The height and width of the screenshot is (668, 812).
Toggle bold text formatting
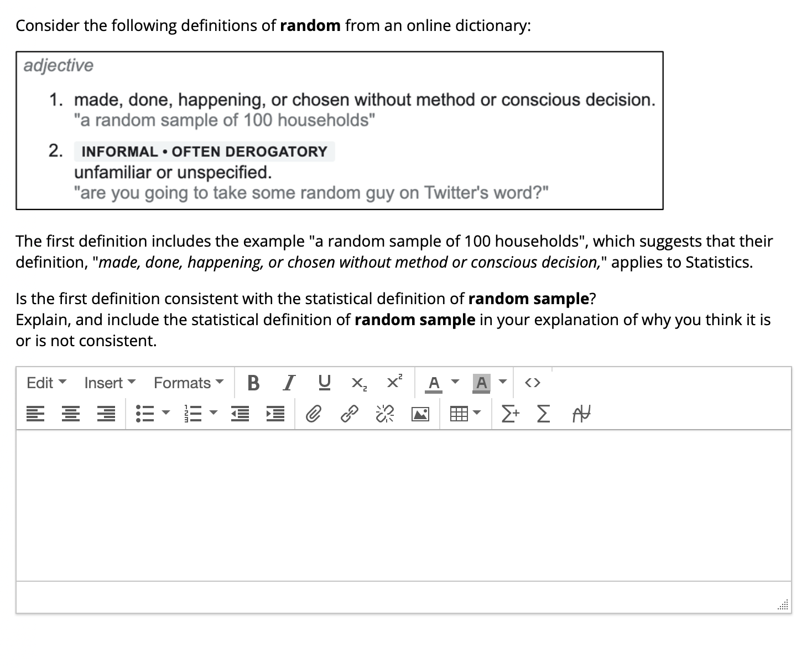pos(254,382)
